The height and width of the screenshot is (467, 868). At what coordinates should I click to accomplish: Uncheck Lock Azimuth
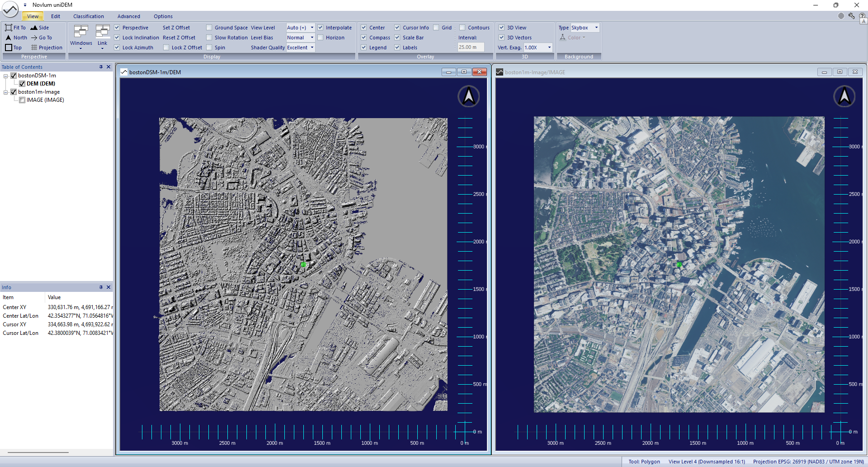(x=117, y=48)
